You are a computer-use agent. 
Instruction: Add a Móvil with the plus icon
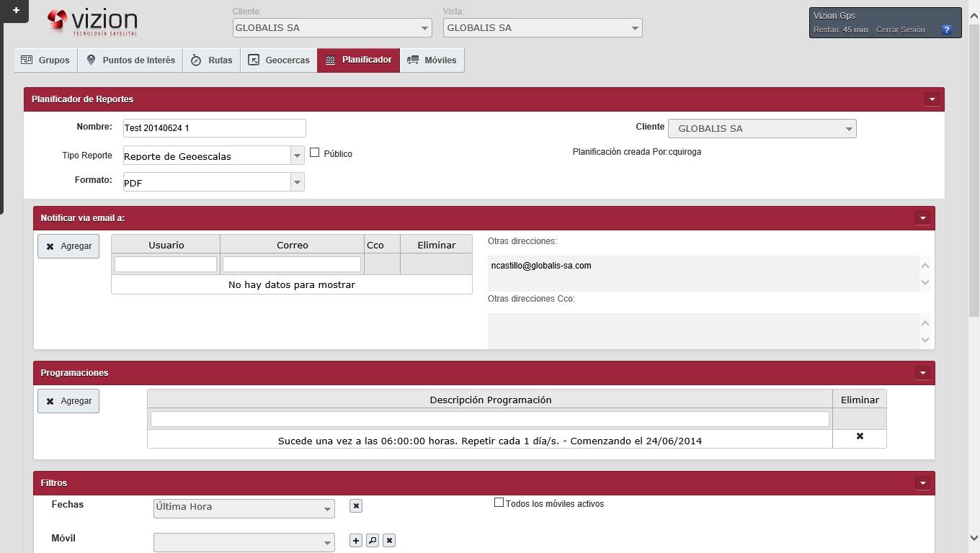point(356,540)
